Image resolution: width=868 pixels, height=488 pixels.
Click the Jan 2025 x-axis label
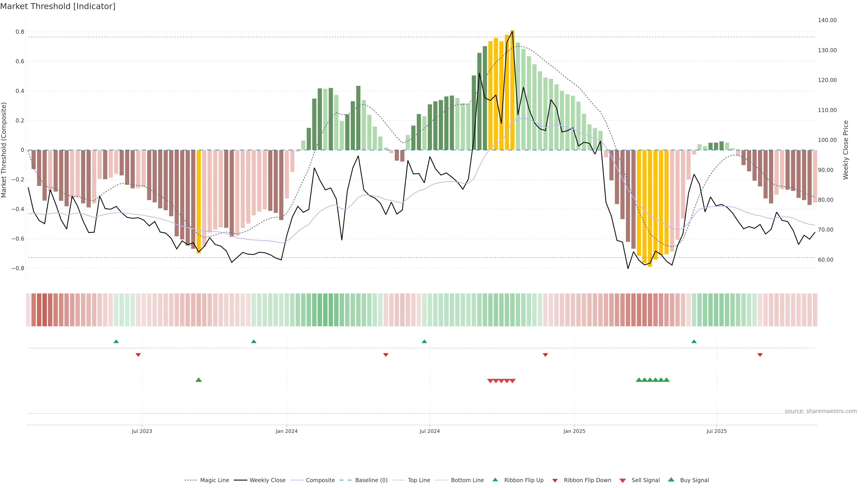574,431
